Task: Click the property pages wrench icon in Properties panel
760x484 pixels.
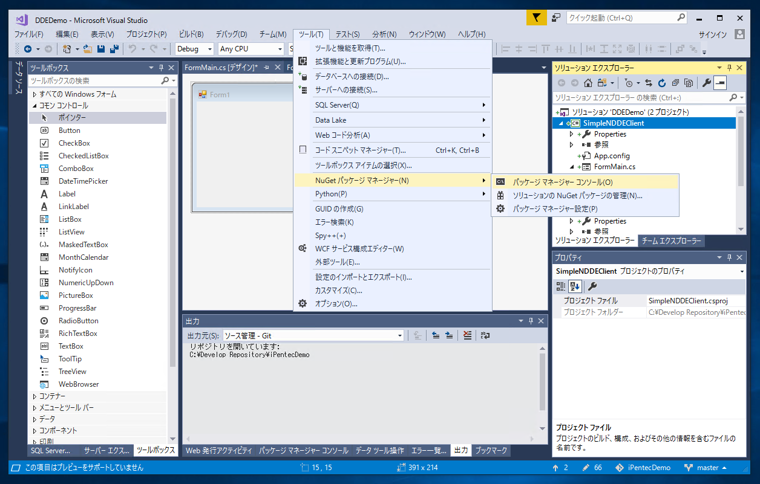Action: 592,286
